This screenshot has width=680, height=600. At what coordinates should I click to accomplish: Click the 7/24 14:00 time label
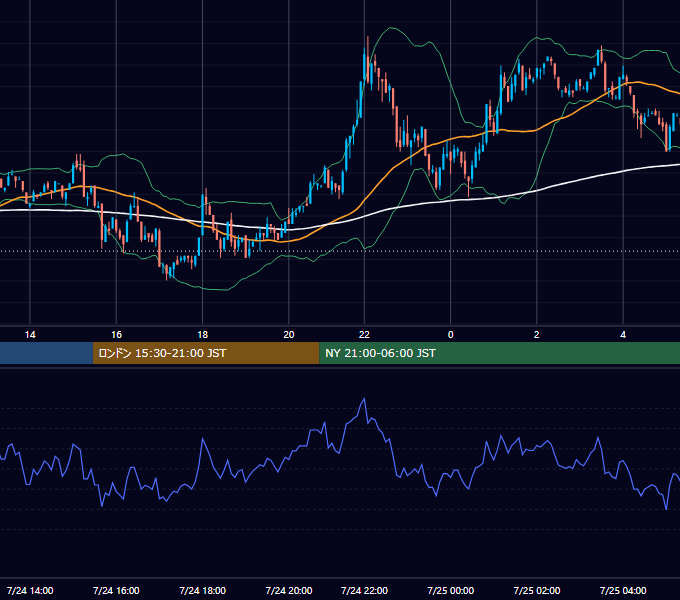point(30,590)
